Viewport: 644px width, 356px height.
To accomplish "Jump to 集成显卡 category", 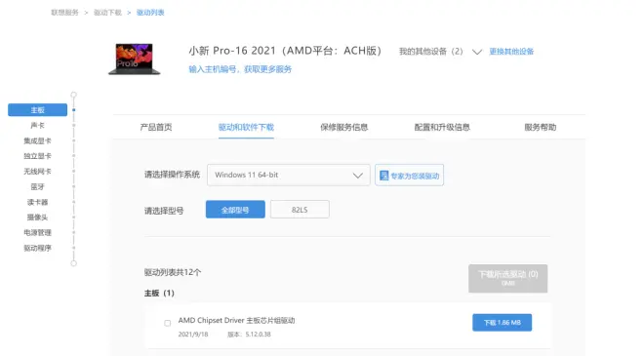I will (x=37, y=140).
